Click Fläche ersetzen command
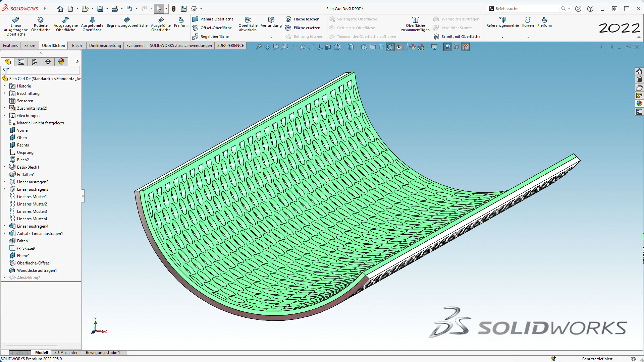The image size is (644, 362). 303,28
